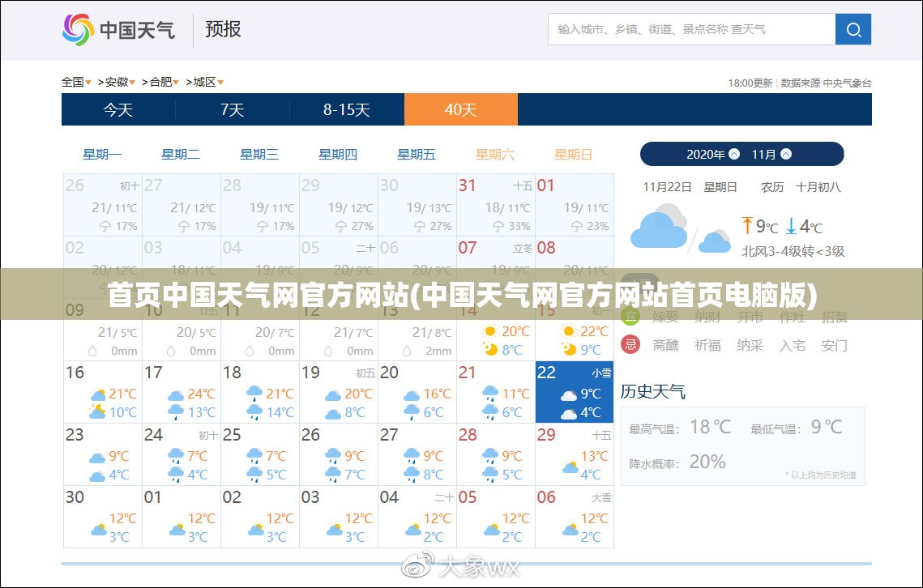Click the red 忌 circle icon
Viewport: 923px width, 588px height.
(x=630, y=344)
